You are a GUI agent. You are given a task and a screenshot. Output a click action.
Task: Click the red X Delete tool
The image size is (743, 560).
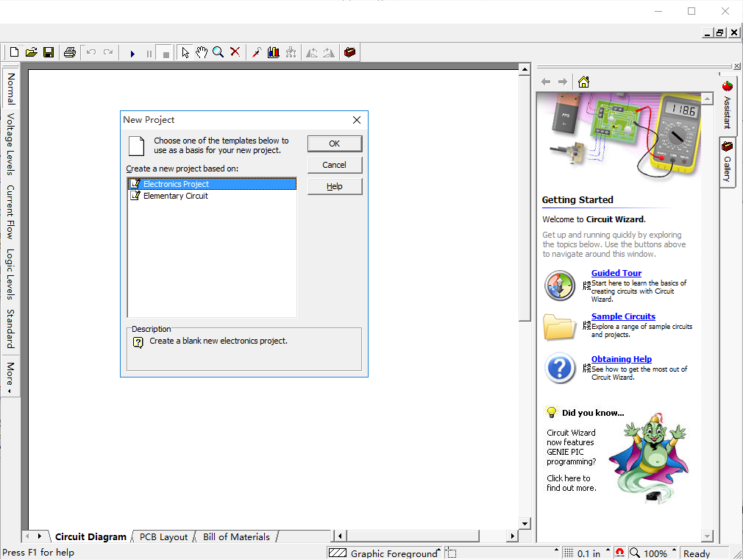click(235, 52)
